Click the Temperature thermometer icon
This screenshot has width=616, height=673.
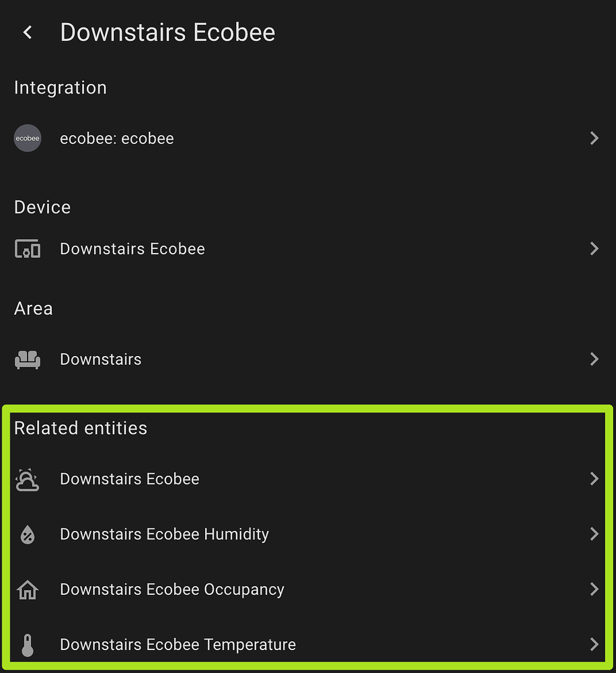(x=28, y=645)
